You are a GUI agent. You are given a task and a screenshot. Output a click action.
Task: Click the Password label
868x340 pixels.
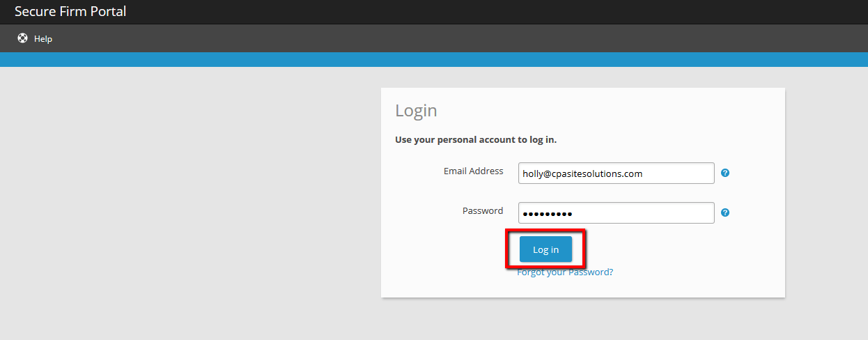click(x=483, y=210)
